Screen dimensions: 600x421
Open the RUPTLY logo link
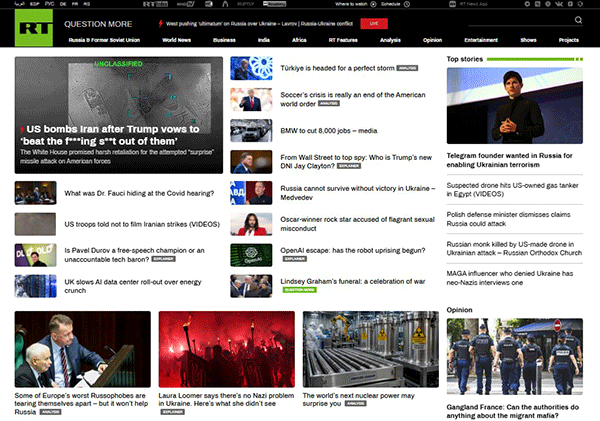pyautogui.click(x=245, y=4)
